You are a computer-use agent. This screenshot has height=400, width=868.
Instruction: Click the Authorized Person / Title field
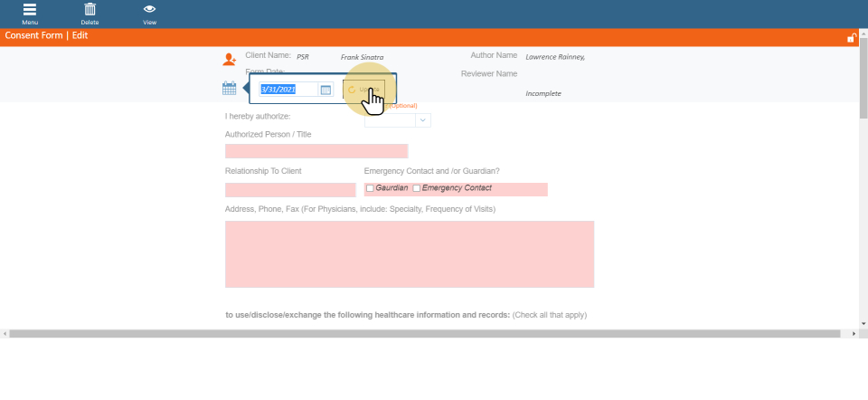(316, 151)
